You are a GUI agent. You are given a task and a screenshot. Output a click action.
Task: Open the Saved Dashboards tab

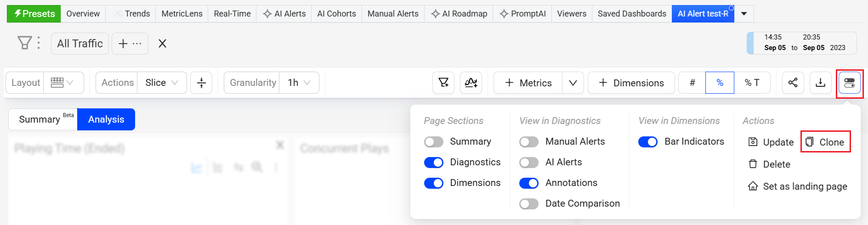coord(631,14)
